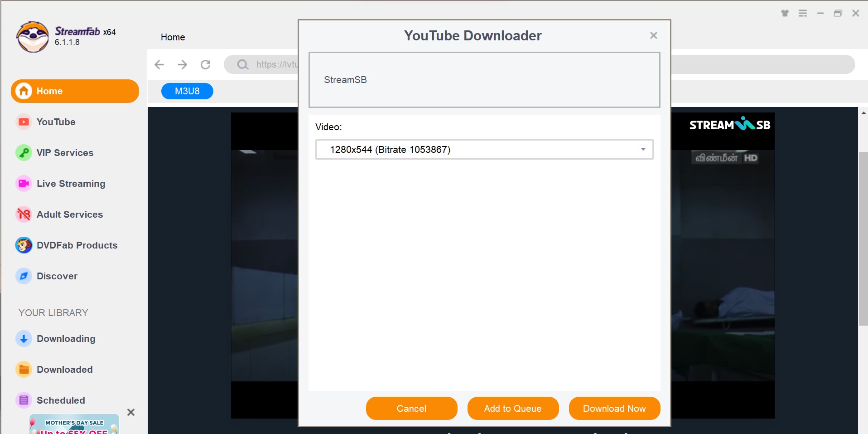Click the Downloading arrow icon
868x434 pixels.
pos(24,339)
